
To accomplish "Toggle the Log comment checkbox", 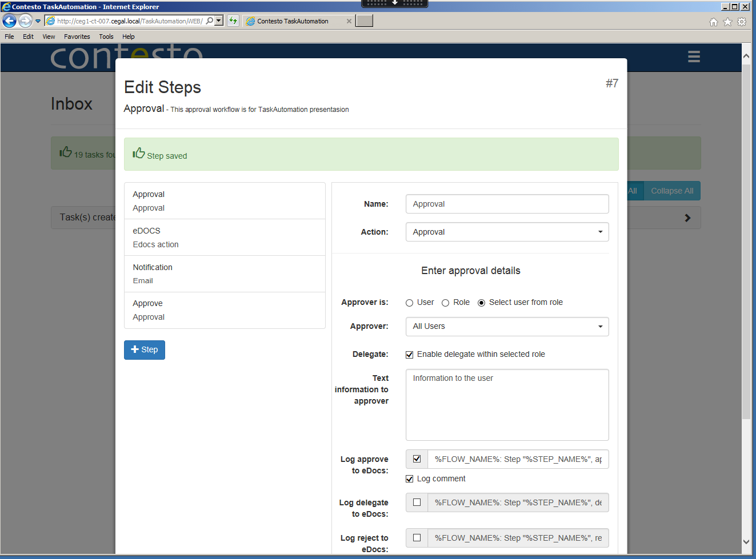I will point(409,479).
